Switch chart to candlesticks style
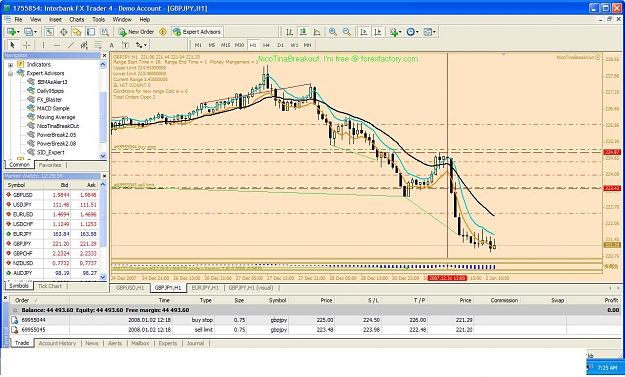This screenshot has height=377, width=625. coord(303,32)
